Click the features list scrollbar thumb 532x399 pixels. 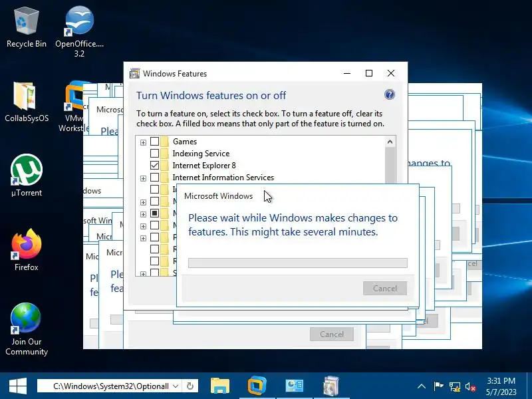pyautogui.click(x=390, y=166)
